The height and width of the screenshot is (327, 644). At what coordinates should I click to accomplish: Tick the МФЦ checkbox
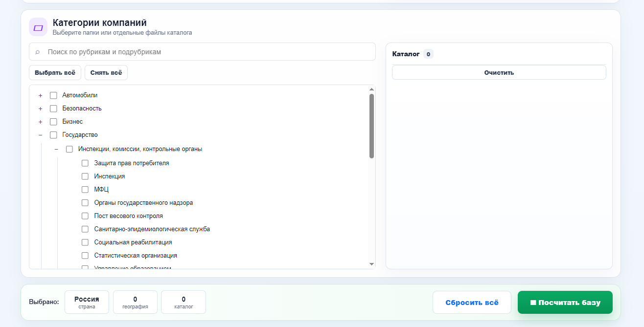(85, 190)
